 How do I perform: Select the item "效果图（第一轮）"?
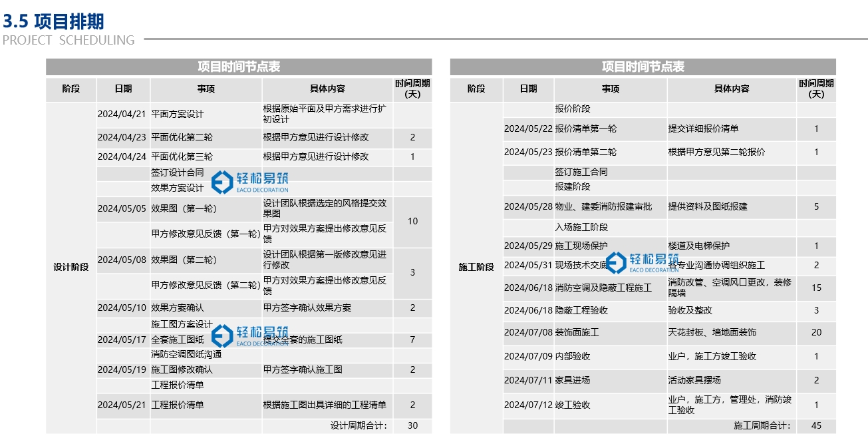(x=184, y=209)
